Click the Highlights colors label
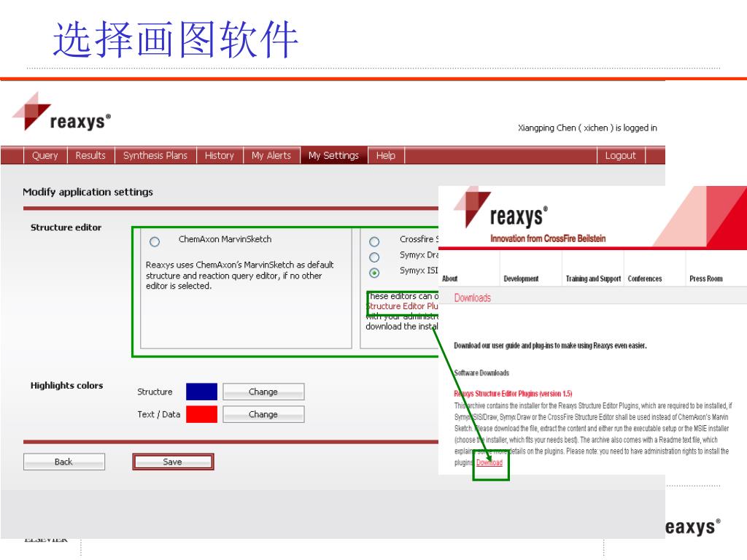Image resolution: width=747 pixels, height=560 pixels. tap(66, 386)
